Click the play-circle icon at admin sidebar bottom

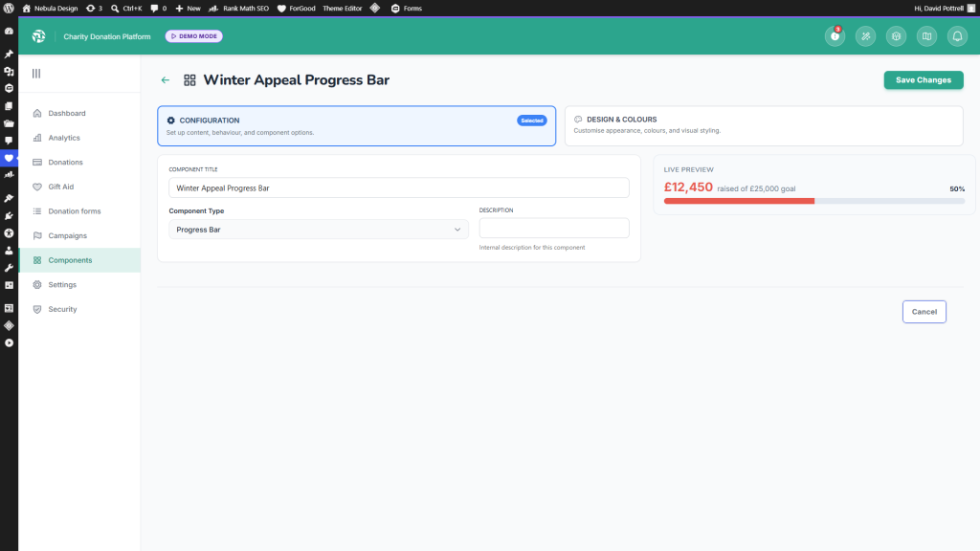(9, 343)
